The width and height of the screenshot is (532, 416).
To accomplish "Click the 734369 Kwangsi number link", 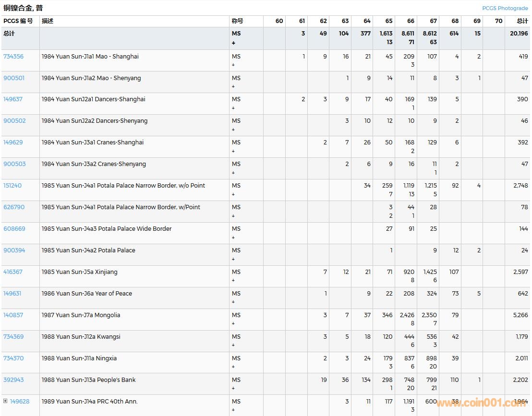I will coord(13,337).
